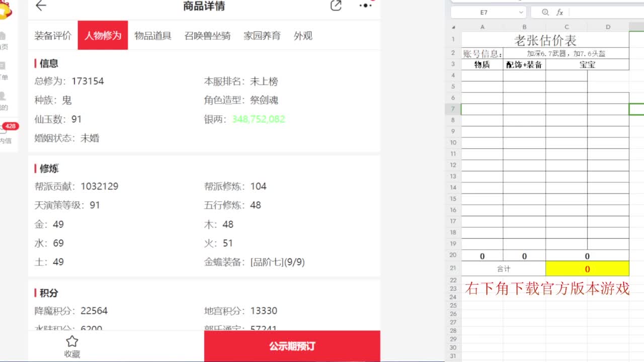Select column D header
The width and height of the screenshot is (644, 362).
point(608,27)
